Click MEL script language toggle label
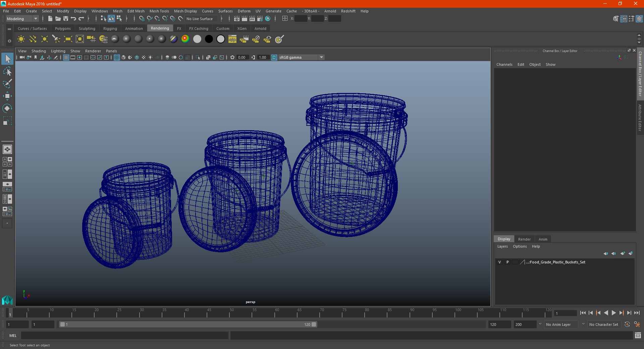This screenshot has width=644, height=349. (13, 336)
